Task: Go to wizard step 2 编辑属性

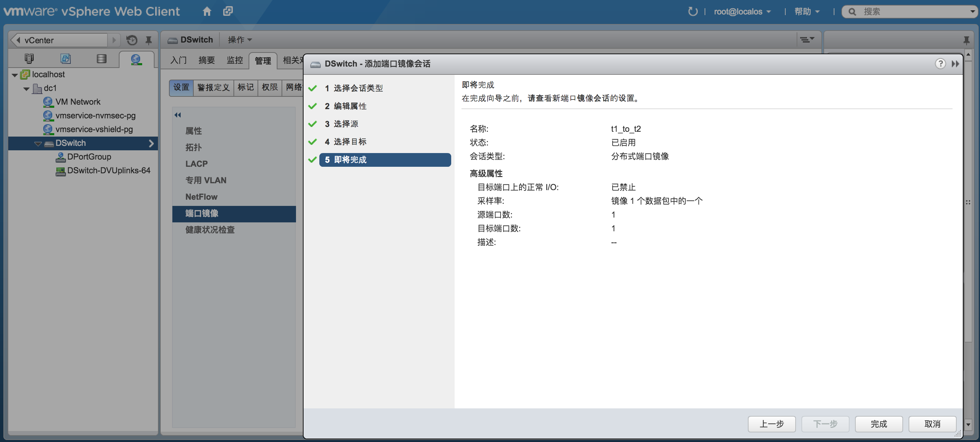Action: point(345,106)
